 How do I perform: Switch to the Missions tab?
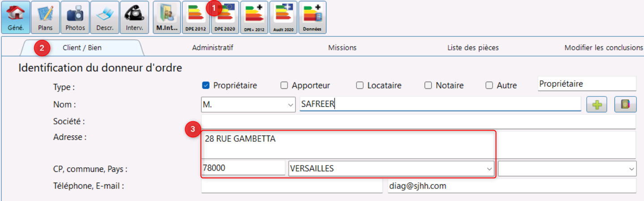click(x=342, y=48)
